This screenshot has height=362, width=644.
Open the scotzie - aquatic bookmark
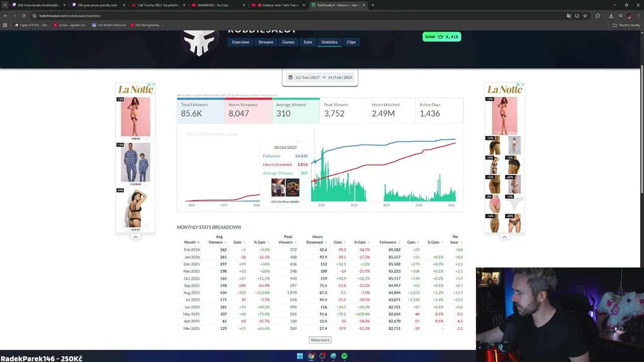pos(70,25)
